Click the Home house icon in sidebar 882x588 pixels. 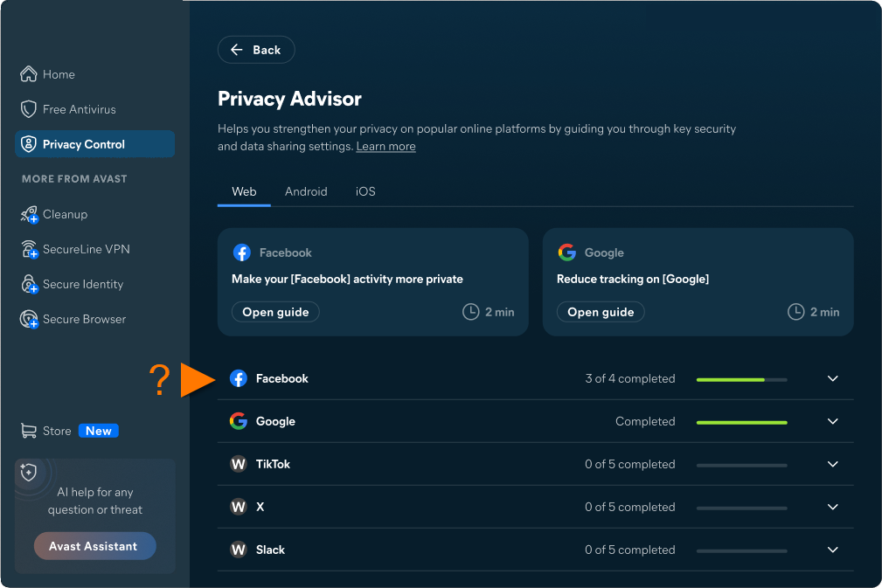click(29, 74)
